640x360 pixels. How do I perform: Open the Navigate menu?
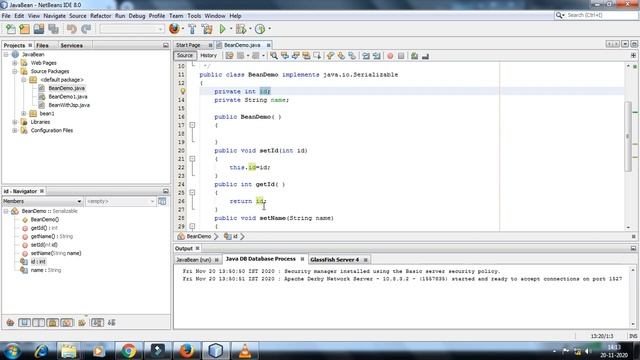tap(54, 16)
